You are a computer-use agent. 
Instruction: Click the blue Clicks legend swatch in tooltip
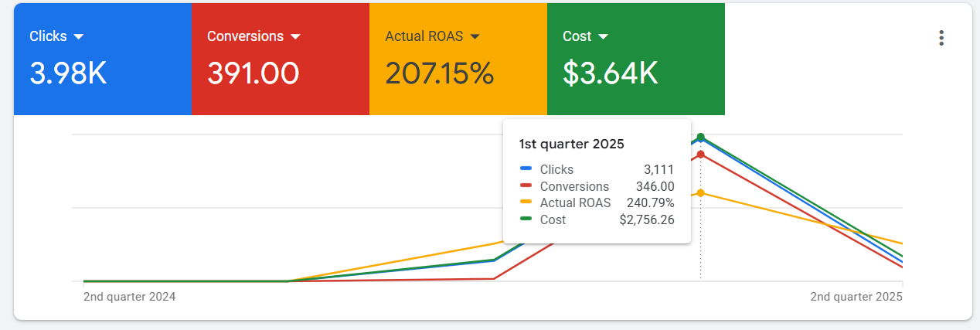point(526,169)
